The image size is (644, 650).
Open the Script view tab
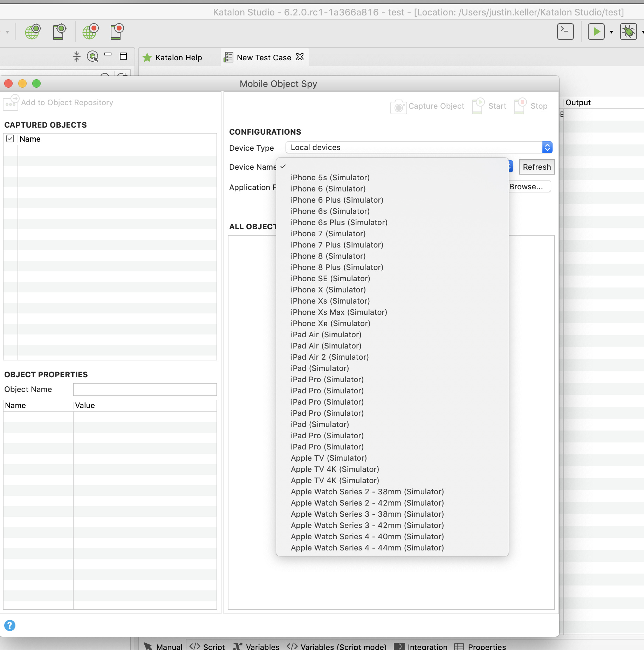pyautogui.click(x=207, y=646)
